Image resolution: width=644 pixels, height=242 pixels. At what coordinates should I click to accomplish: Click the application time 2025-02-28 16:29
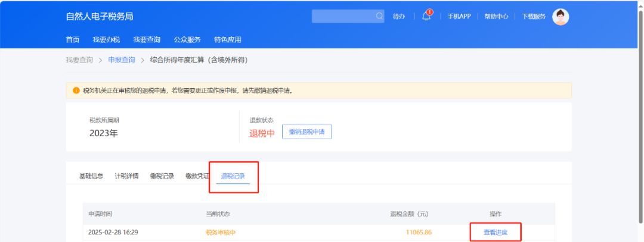point(113,232)
